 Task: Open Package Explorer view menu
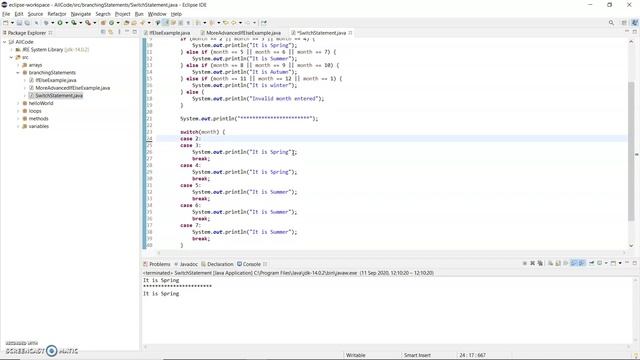[119, 32]
